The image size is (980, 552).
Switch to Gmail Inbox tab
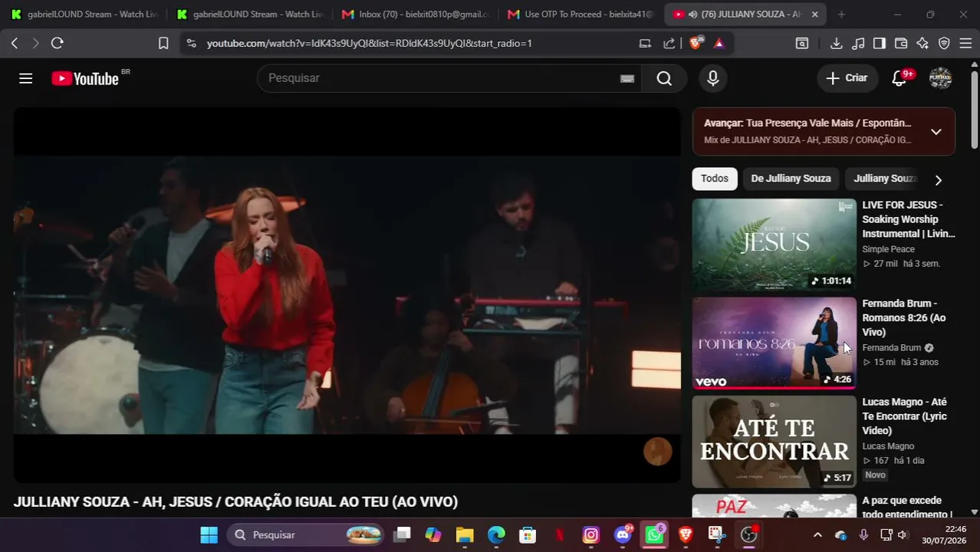[x=414, y=14]
